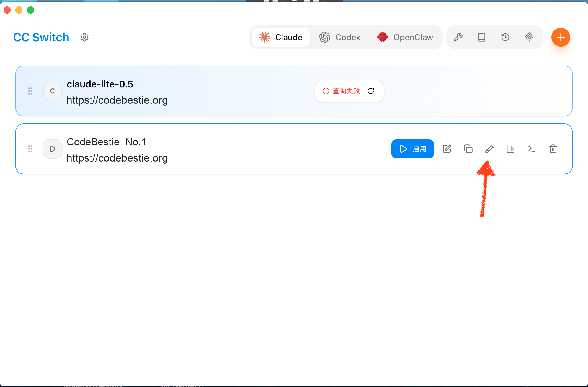Open usage statistics chart for CodeBestie_No.1
This screenshot has height=387, width=588.
(511, 149)
